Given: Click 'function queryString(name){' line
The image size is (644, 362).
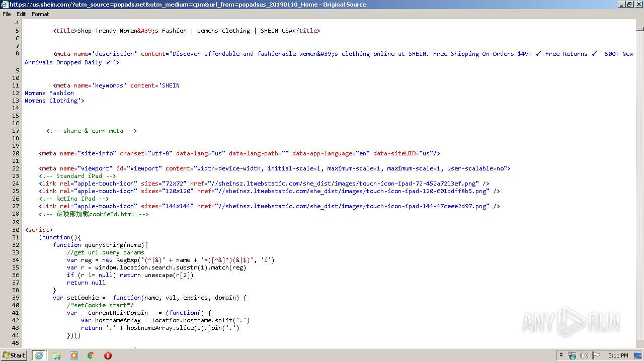Looking at the screenshot, I should tap(101, 245).
